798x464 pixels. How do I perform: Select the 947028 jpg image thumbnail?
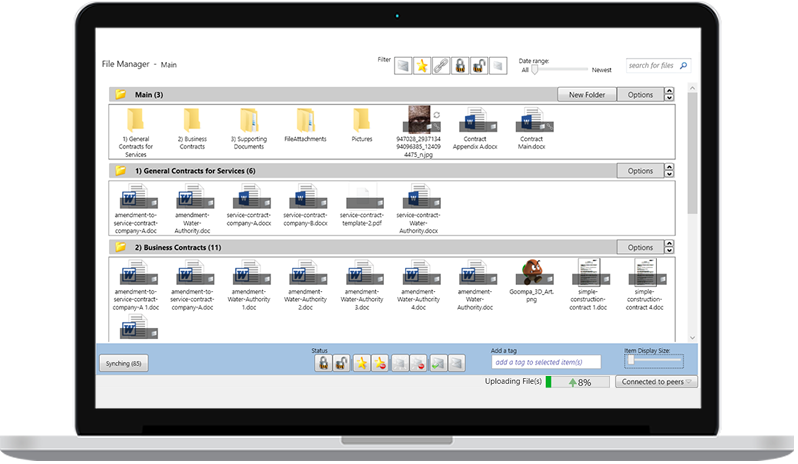pyautogui.click(x=421, y=120)
